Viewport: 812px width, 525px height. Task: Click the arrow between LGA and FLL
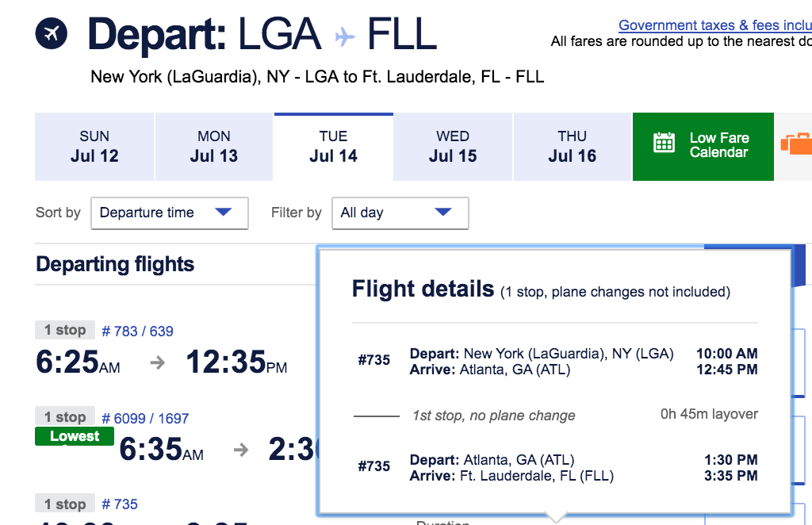pos(344,36)
